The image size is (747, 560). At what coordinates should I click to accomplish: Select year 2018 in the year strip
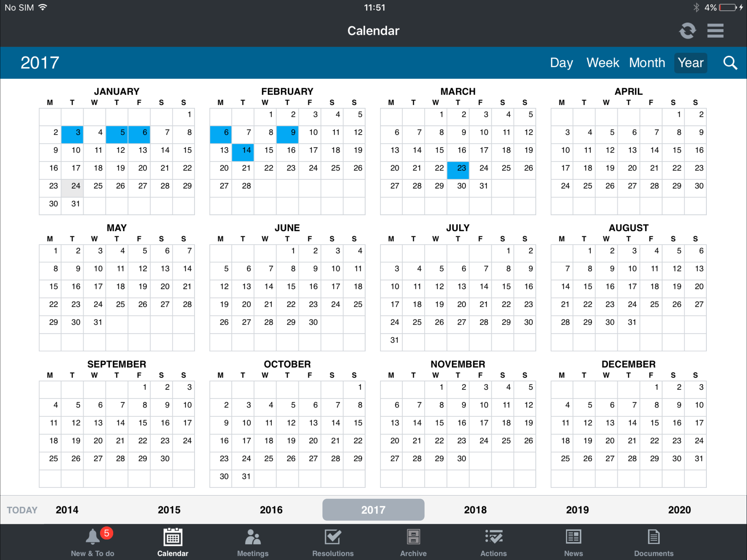click(475, 510)
